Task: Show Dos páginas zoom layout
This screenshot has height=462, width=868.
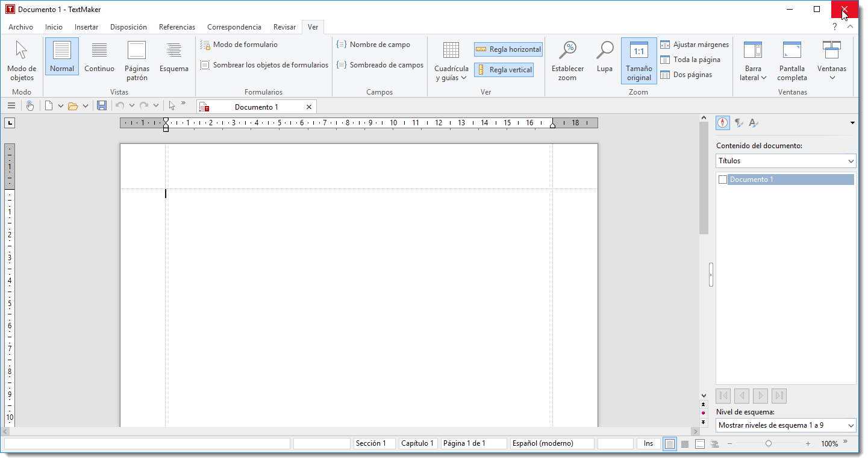Action: pyautogui.click(x=686, y=75)
